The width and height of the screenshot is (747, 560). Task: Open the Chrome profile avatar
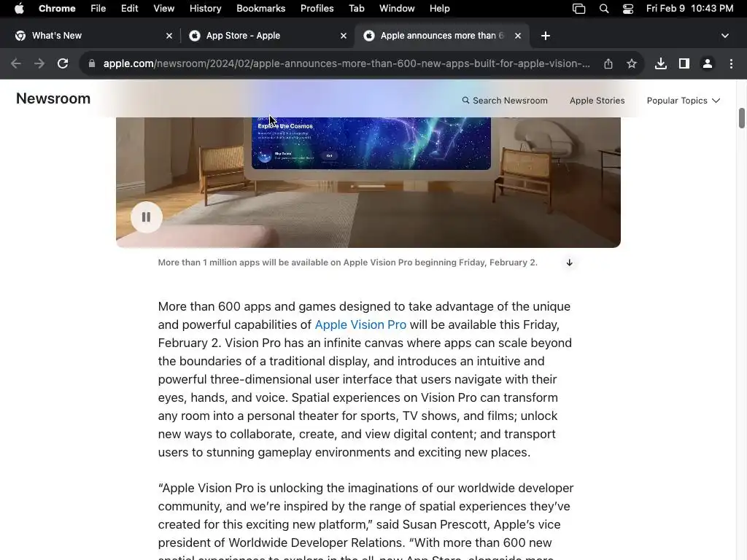click(x=708, y=63)
